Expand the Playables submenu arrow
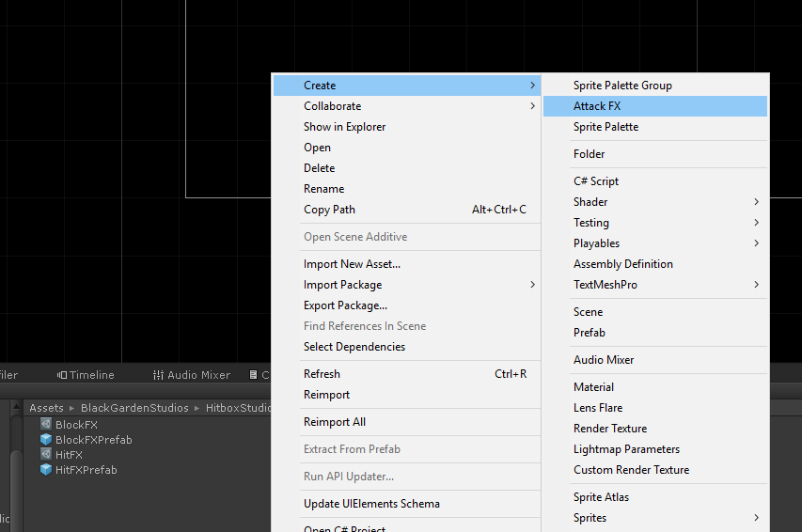 click(757, 243)
